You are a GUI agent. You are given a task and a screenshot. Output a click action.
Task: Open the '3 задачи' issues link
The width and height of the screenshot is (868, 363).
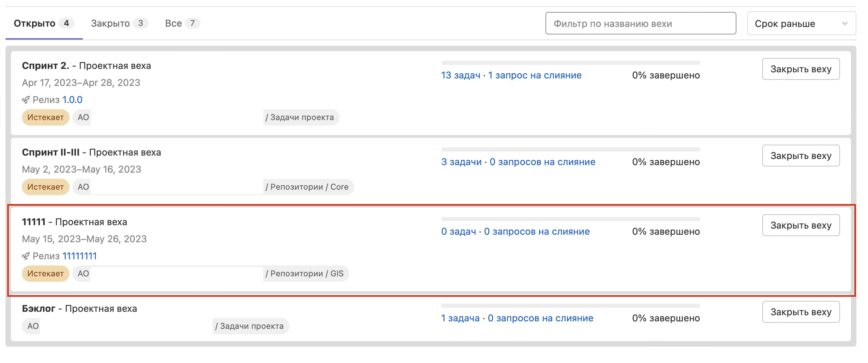461,162
